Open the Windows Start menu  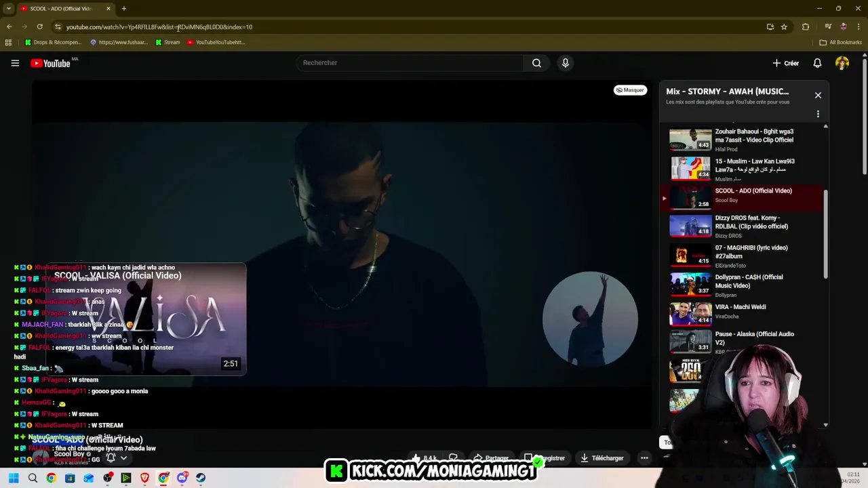pos(14,478)
